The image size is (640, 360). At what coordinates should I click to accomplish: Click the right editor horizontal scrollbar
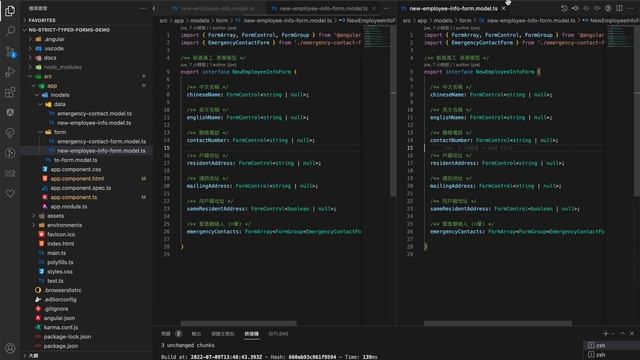pos(498,323)
